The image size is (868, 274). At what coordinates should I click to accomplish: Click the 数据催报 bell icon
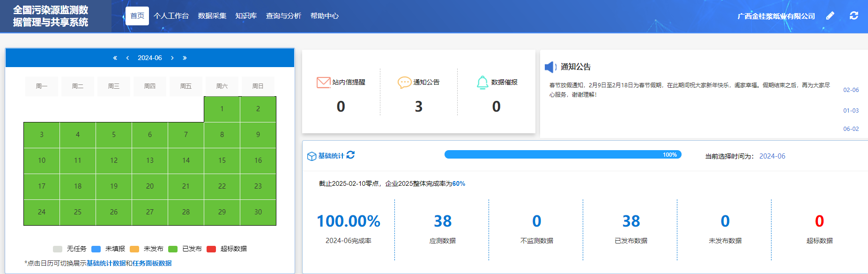[482, 83]
